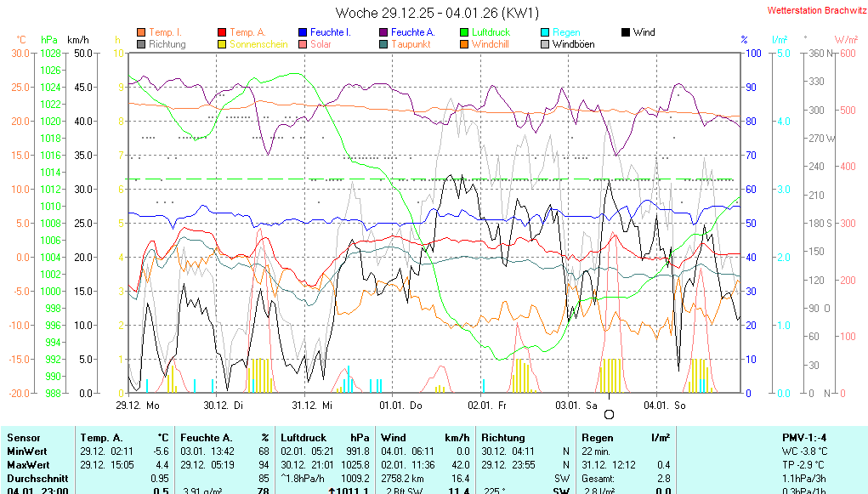Click the black Wind legend marker
The height and width of the screenshot is (494, 868).
pyautogui.click(x=626, y=32)
